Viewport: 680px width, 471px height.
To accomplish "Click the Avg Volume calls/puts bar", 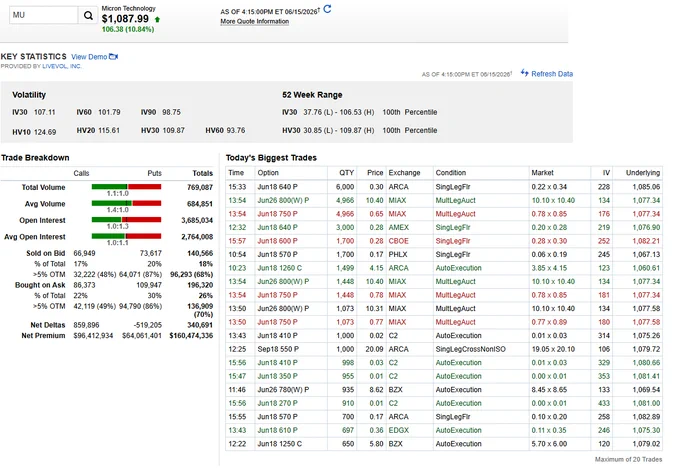I will 126,203.
